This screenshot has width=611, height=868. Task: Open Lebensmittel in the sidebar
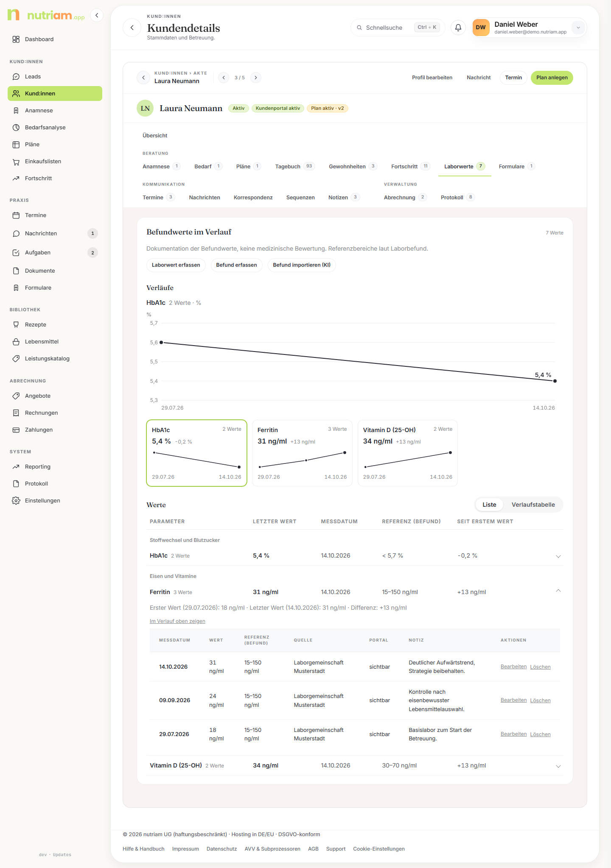[x=55, y=342]
